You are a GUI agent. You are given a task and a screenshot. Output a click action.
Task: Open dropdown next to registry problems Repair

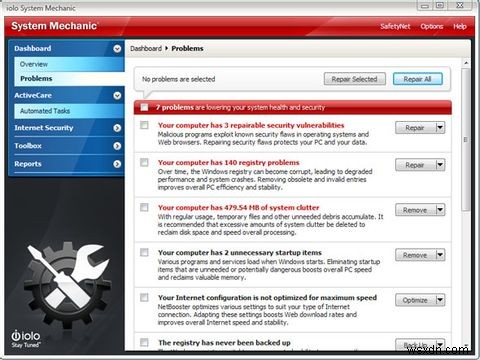(x=440, y=165)
